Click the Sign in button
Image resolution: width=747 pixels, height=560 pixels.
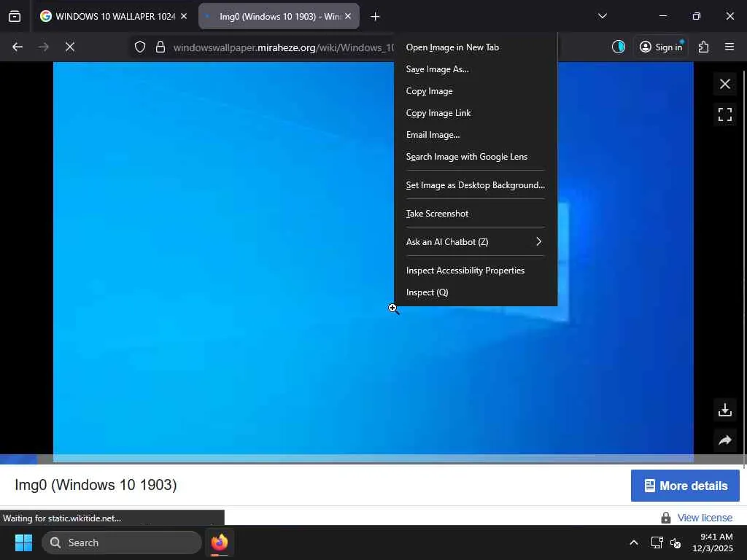[x=661, y=47]
